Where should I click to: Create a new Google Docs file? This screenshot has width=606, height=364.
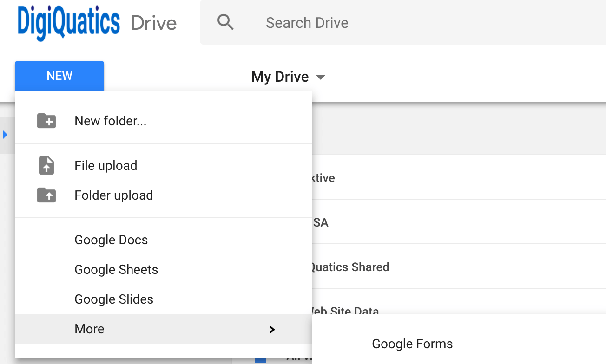click(164, 240)
